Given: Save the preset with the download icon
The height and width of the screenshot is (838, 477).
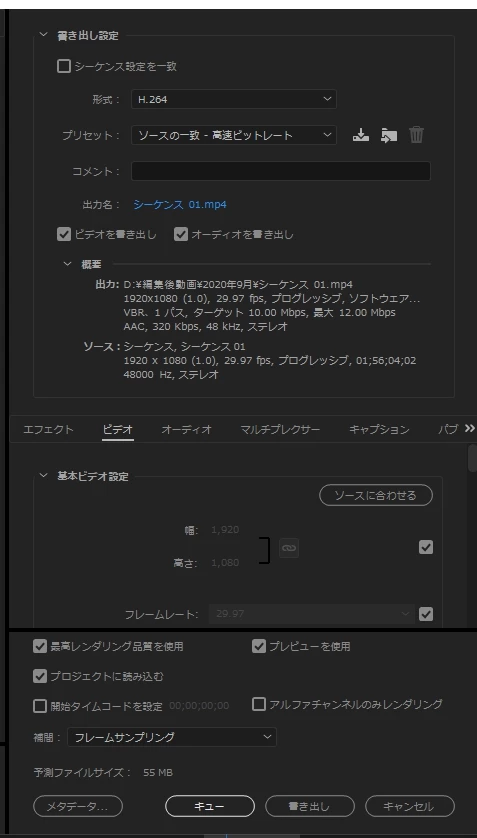Looking at the screenshot, I should pos(361,135).
